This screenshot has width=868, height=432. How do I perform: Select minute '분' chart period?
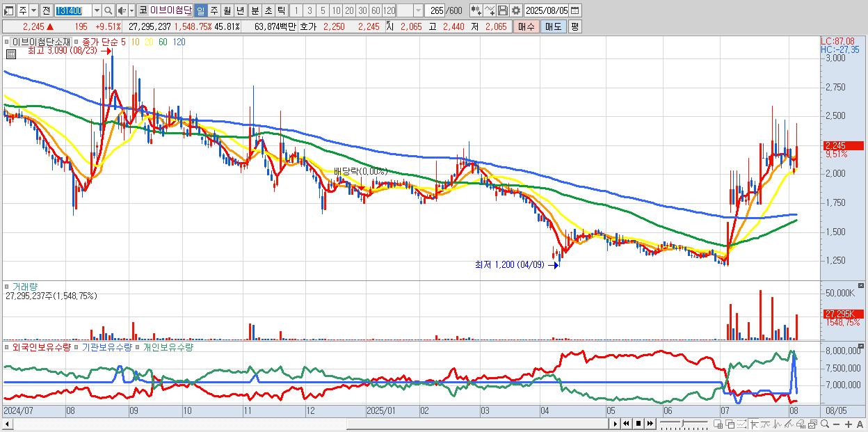point(255,11)
